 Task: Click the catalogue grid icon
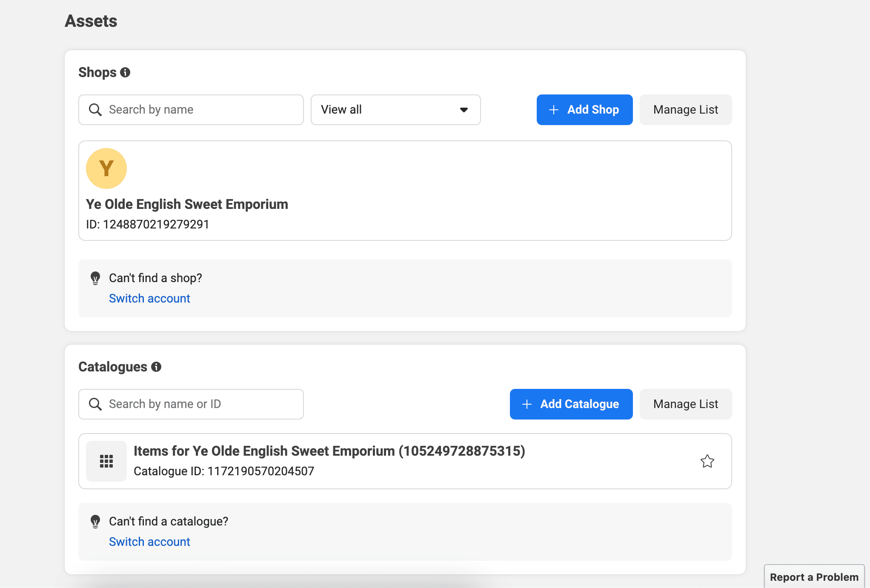click(x=106, y=461)
